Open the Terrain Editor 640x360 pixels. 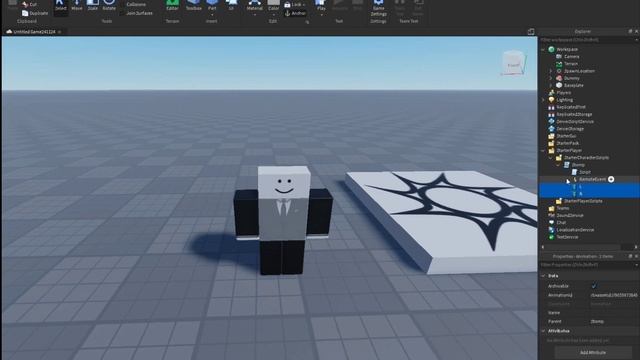[x=172, y=6]
